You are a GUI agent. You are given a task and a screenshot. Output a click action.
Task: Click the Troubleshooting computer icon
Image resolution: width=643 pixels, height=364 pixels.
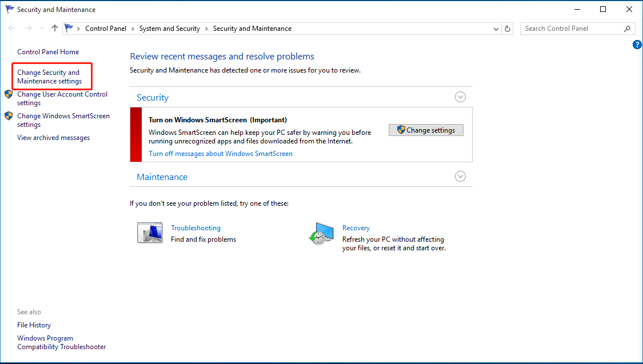point(150,233)
